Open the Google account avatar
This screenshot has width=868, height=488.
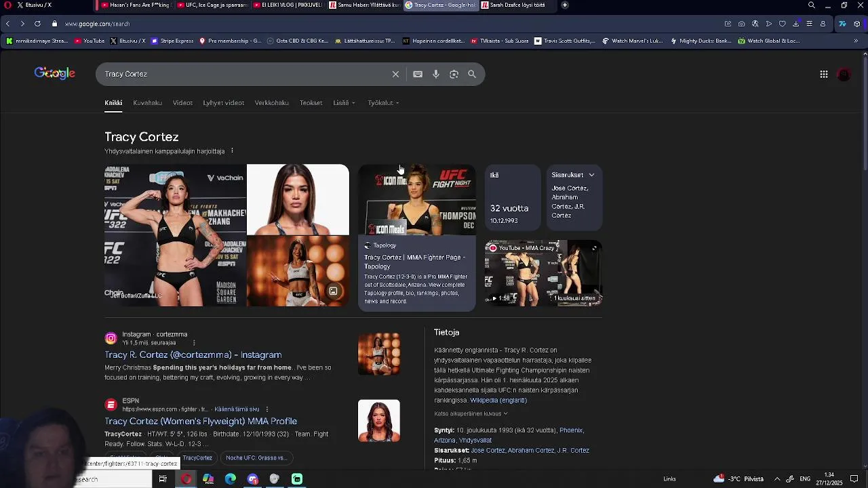pos(844,75)
